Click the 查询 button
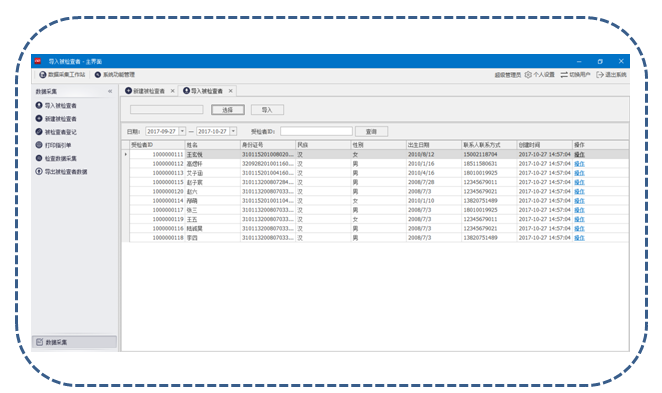This screenshot has width=662, height=393. click(x=371, y=131)
